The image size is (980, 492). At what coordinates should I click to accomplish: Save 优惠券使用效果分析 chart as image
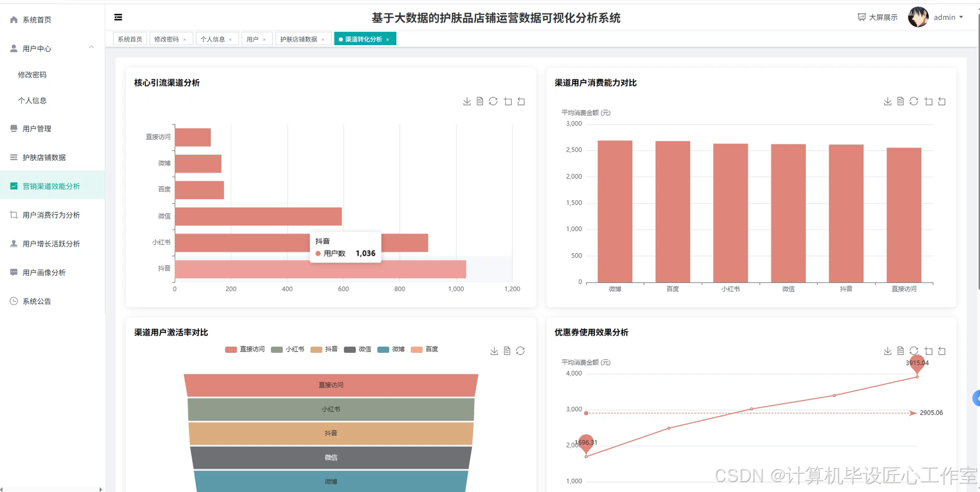pyautogui.click(x=887, y=351)
